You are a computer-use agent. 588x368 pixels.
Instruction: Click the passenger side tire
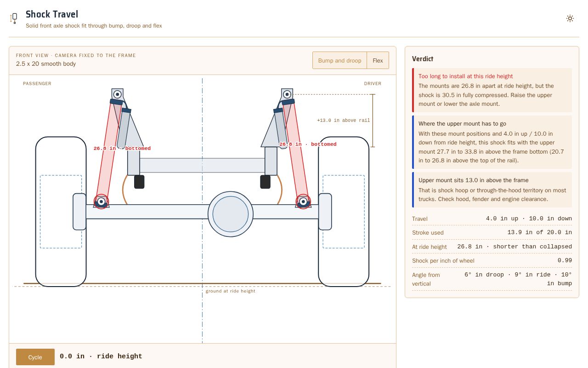tap(61, 212)
